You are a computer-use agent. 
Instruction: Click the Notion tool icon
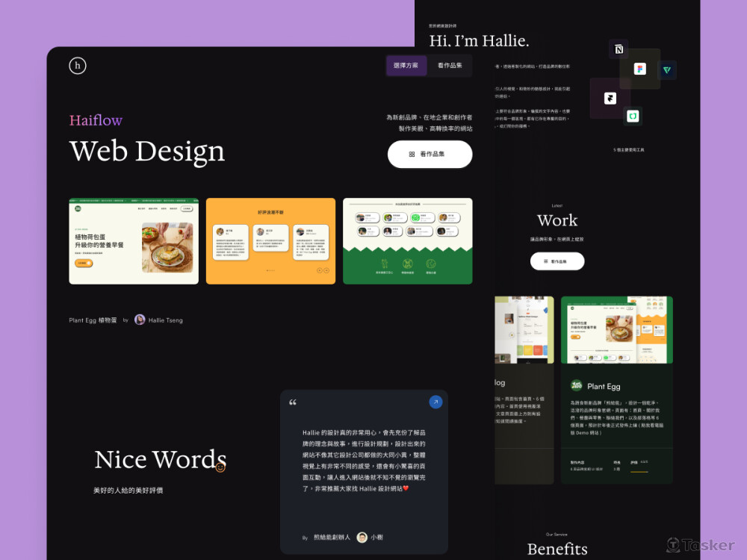tap(619, 49)
